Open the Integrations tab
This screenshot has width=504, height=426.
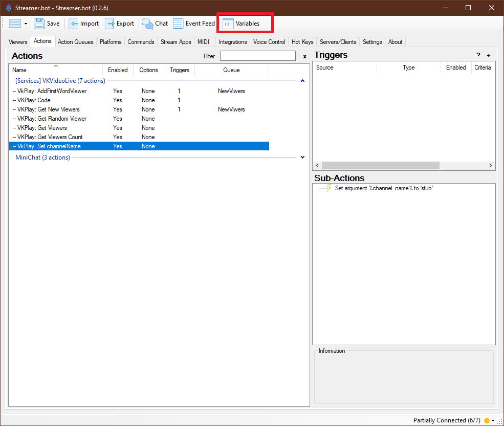click(233, 42)
